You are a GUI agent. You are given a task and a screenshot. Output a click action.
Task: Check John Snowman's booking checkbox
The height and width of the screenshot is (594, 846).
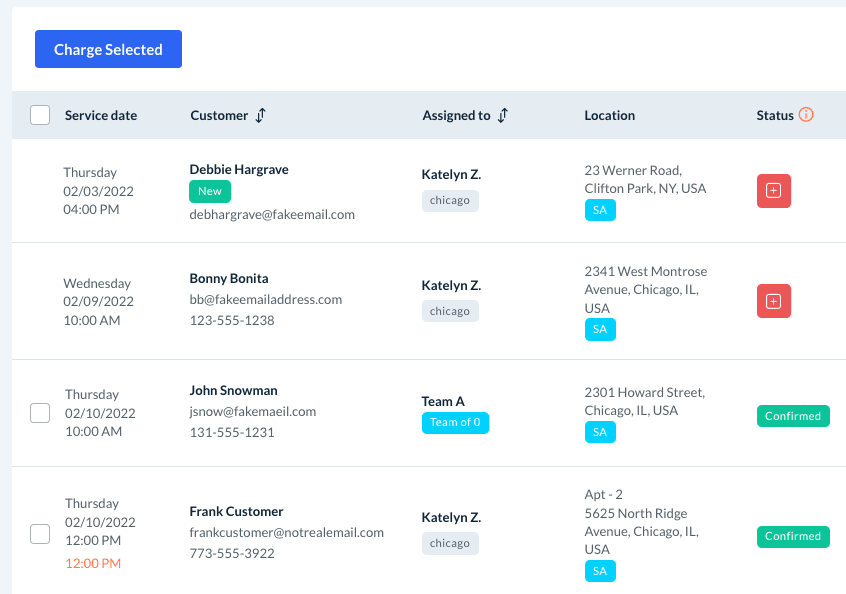click(40, 412)
